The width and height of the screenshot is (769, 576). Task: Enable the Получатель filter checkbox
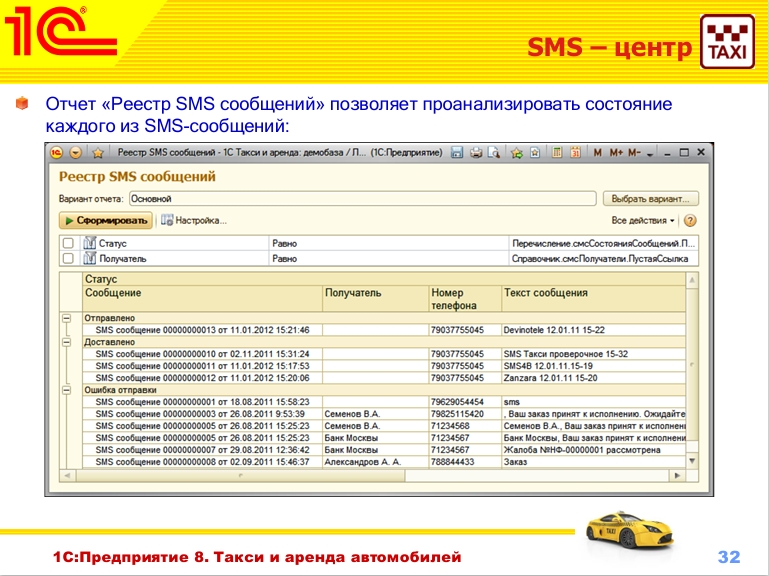(68, 258)
